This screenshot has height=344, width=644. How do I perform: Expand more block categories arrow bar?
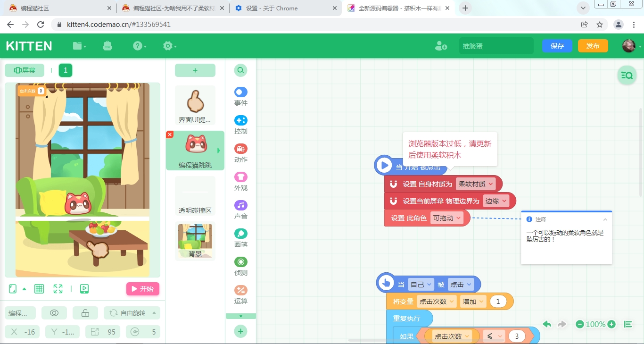(241, 316)
